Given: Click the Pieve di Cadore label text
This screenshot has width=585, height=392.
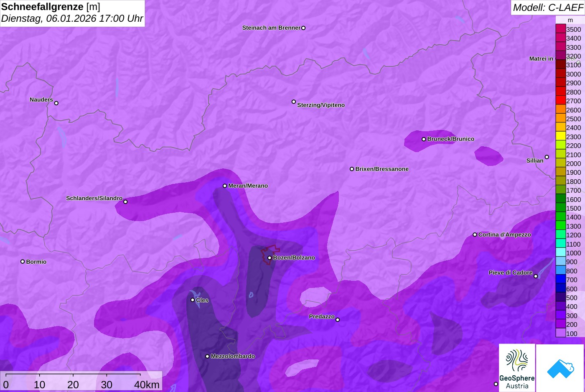Looking at the screenshot, I should tap(511, 273).
